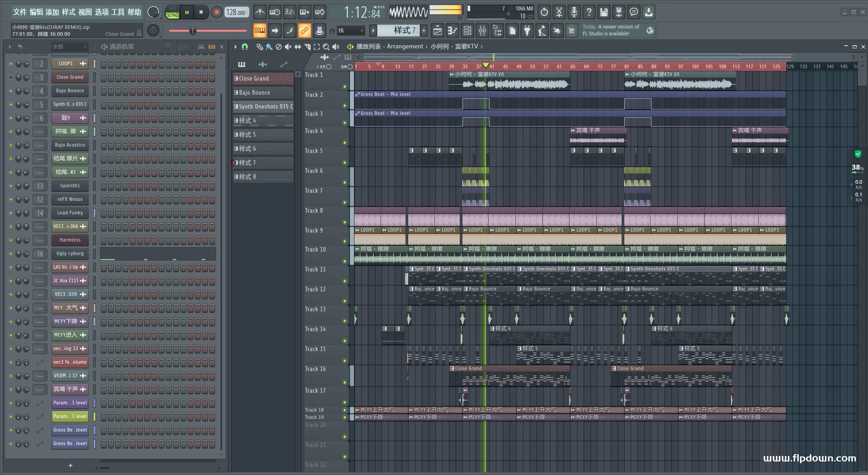
Task: Click bar 41 on the timeline ruler
Action: point(492,66)
